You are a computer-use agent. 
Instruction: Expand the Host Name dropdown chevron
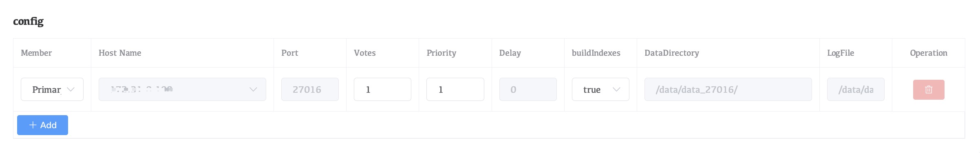pos(253,90)
